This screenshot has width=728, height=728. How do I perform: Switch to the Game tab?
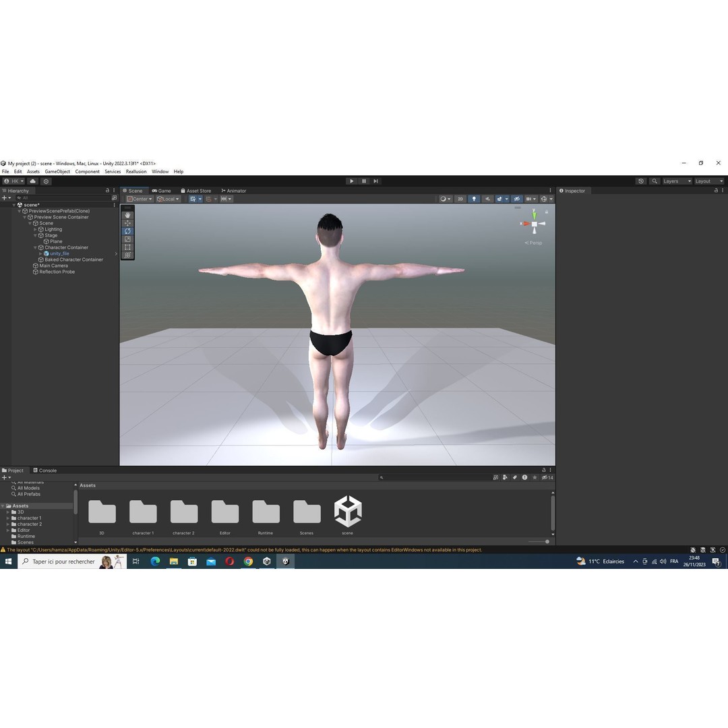(162, 190)
